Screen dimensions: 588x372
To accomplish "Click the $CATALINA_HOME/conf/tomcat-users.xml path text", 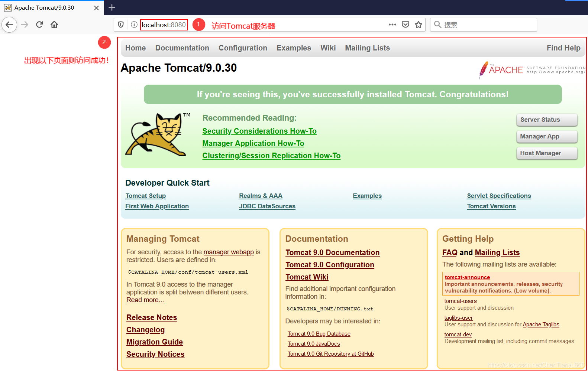I will point(188,272).
